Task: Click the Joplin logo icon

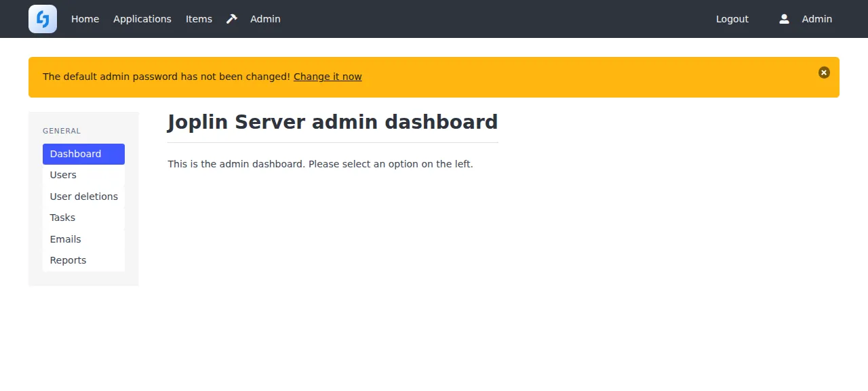Action: tap(43, 19)
